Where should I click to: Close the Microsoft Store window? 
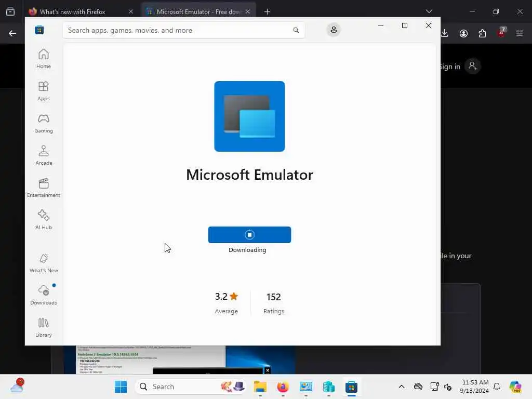[429, 25]
